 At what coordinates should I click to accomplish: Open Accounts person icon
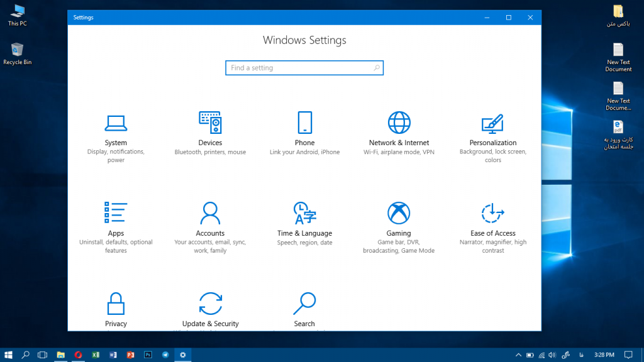click(210, 212)
